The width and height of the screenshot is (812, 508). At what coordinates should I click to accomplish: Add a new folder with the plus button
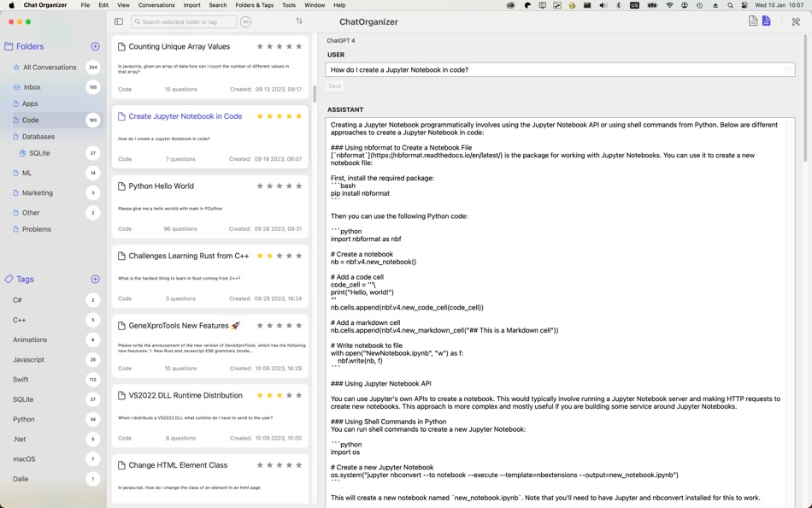95,46
